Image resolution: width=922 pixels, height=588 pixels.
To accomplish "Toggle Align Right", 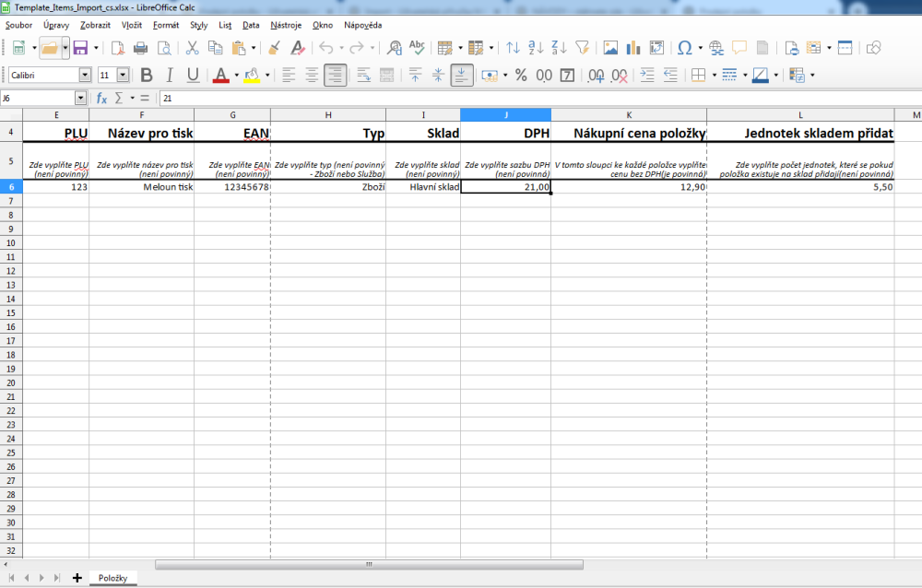I will pyautogui.click(x=336, y=76).
